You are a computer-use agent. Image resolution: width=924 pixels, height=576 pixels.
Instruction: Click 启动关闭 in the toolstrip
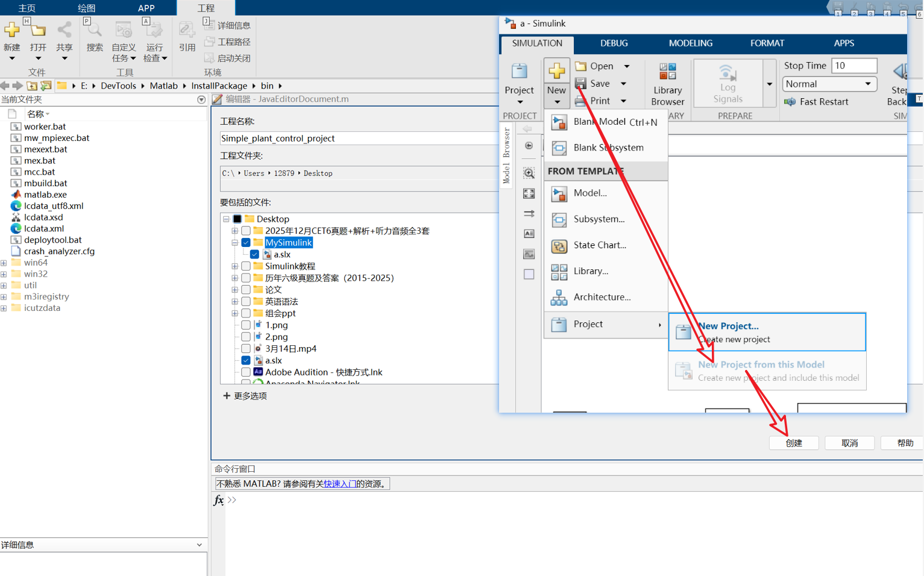(x=227, y=58)
